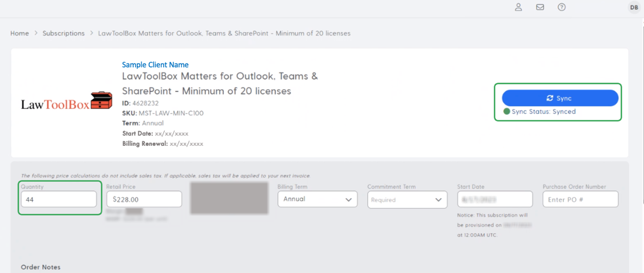Click the SKU MST-LAW-MIN-C100 text
The height and width of the screenshot is (273, 644).
coord(163,113)
